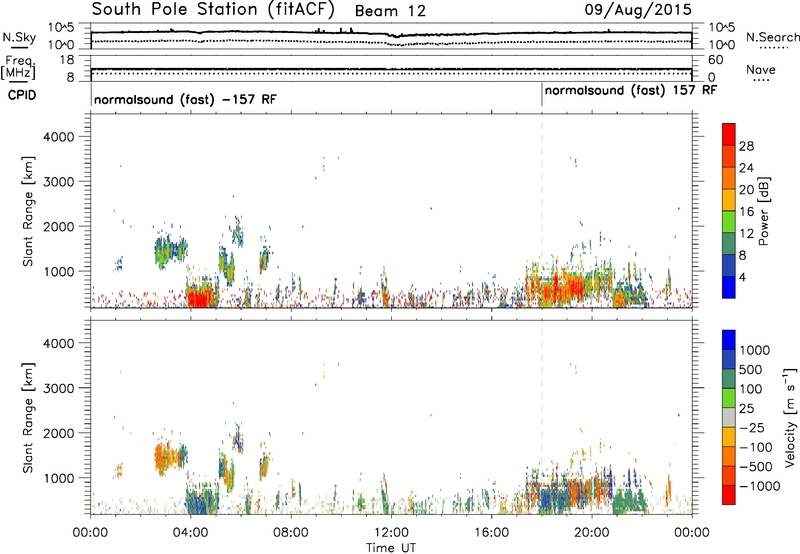Click the red top segment of the power colorbar
This screenshot has width=800, height=554.
coord(729,135)
